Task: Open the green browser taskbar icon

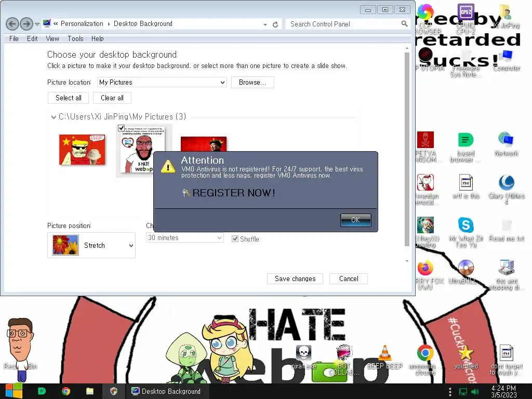Action: [42, 391]
